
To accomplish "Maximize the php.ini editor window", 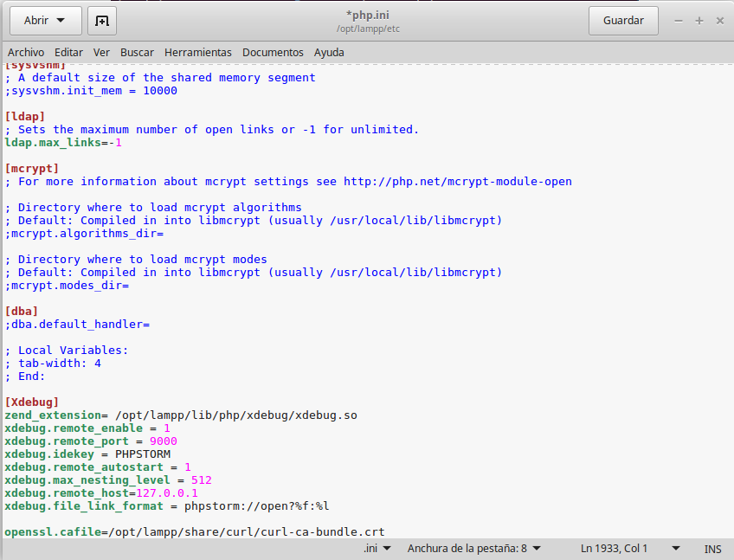I will 699,21.
